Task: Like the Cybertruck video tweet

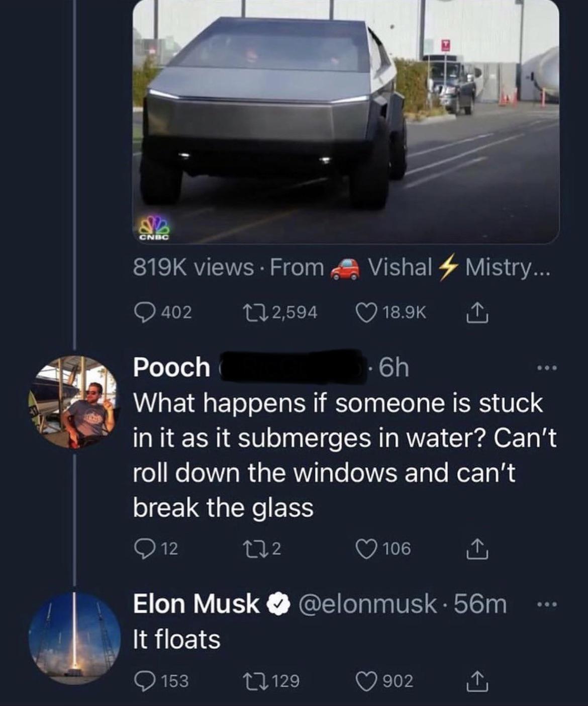Action: click(x=367, y=313)
